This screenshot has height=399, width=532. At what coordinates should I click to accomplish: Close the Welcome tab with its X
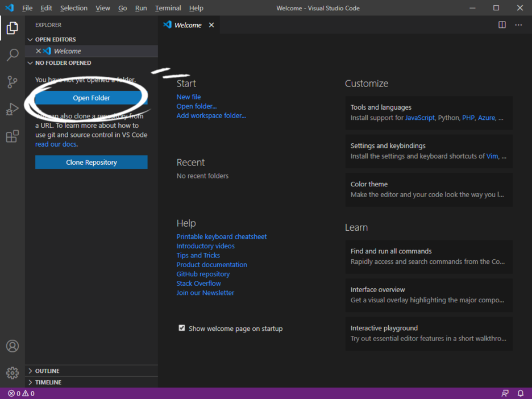pyautogui.click(x=211, y=25)
